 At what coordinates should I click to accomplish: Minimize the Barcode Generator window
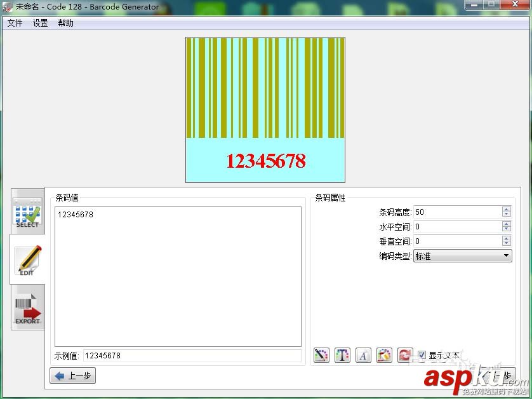click(474, 4)
